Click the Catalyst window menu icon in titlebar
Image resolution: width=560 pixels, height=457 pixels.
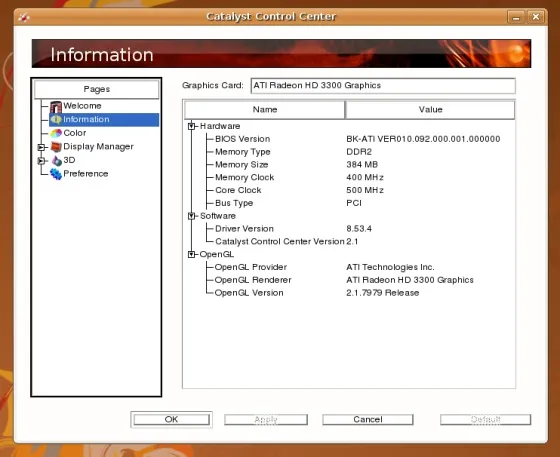pos(24,17)
